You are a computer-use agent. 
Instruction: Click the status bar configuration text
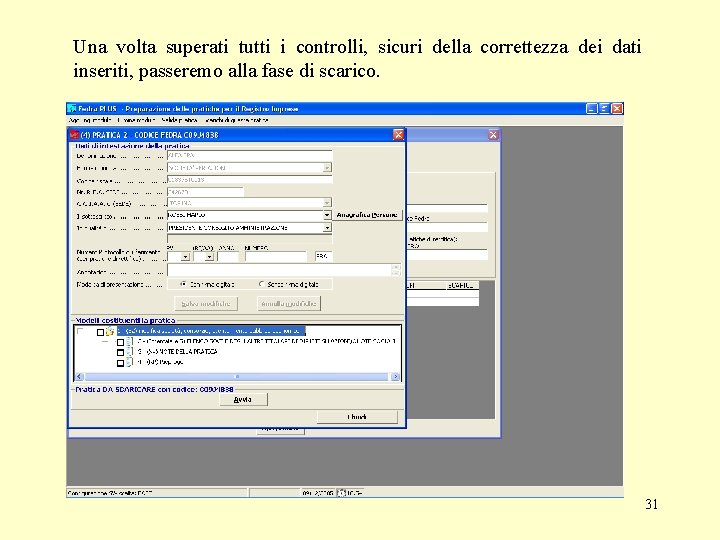[110, 493]
